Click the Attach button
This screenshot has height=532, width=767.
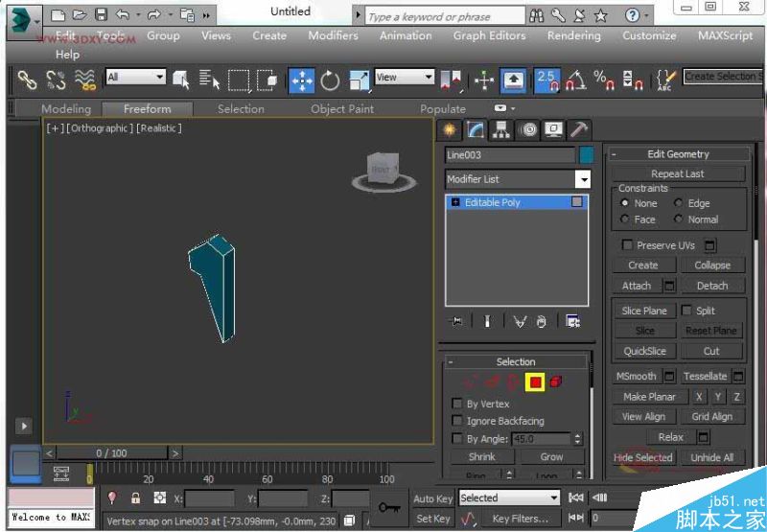637,286
